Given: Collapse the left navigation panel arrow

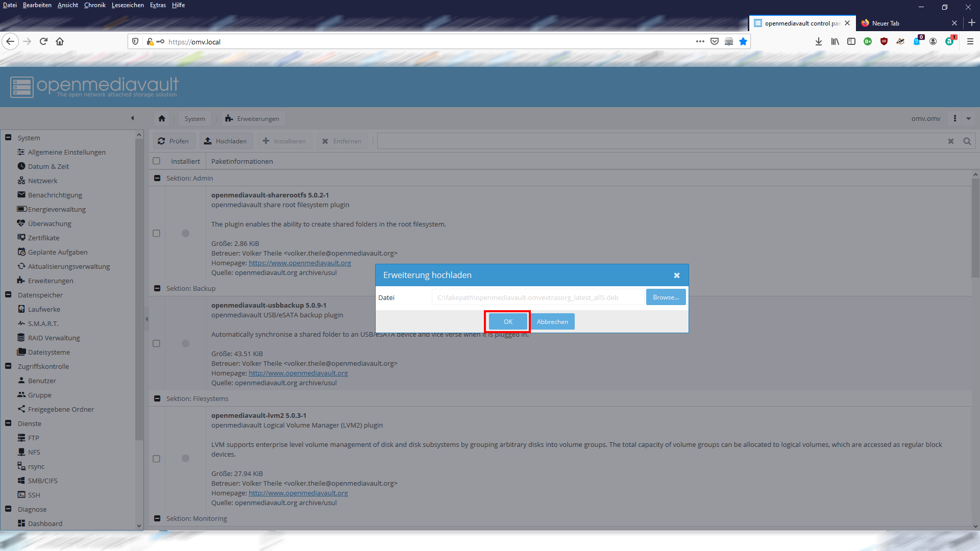Looking at the screenshot, I should pos(133,118).
